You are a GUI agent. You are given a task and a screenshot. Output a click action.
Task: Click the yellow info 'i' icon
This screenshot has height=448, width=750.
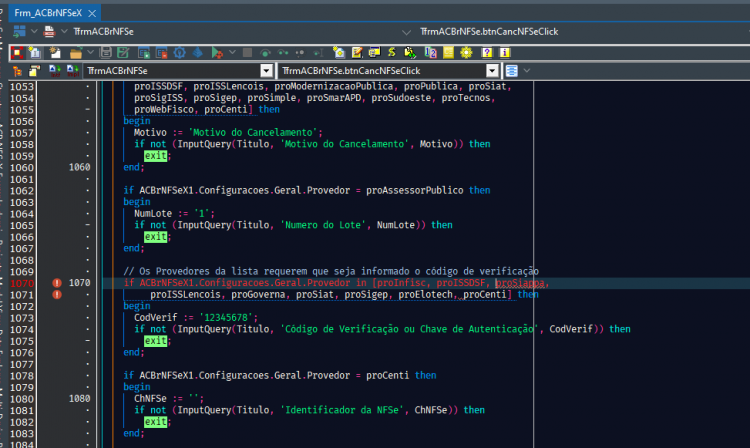pyautogui.click(x=505, y=53)
